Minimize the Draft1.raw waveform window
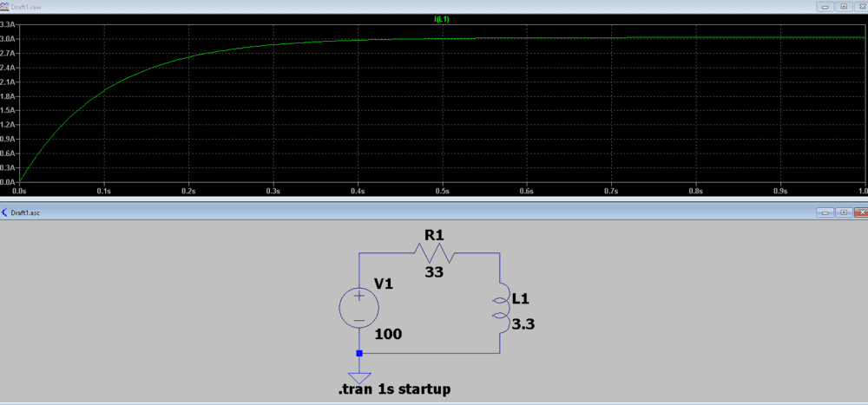 coord(826,7)
